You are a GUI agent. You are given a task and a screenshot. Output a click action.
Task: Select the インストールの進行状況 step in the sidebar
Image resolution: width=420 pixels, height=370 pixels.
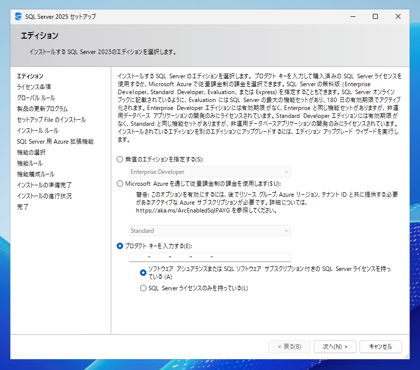[x=44, y=196]
